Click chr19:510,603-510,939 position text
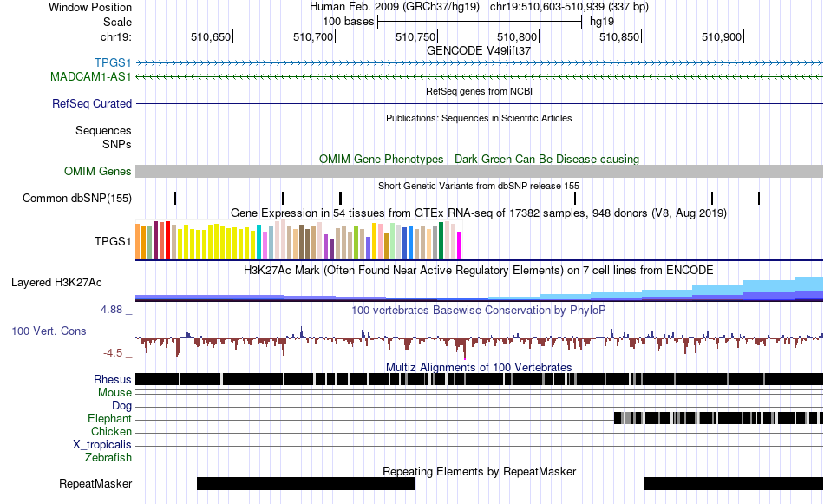 click(569, 7)
